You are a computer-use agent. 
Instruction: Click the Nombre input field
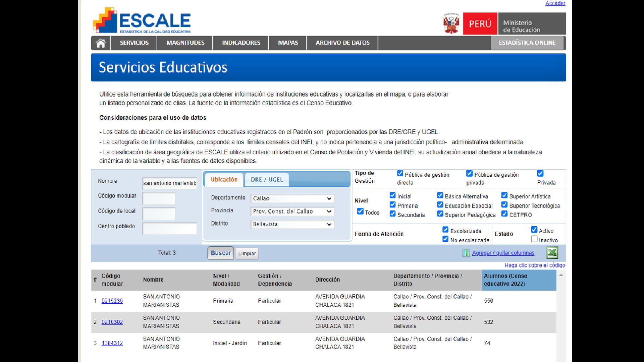tap(169, 183)
